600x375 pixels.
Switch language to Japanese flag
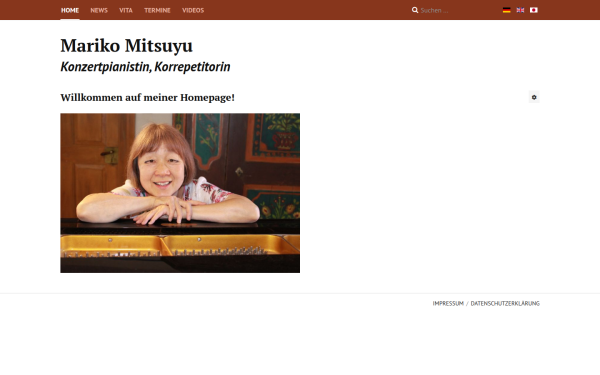(x=534, y=10)
